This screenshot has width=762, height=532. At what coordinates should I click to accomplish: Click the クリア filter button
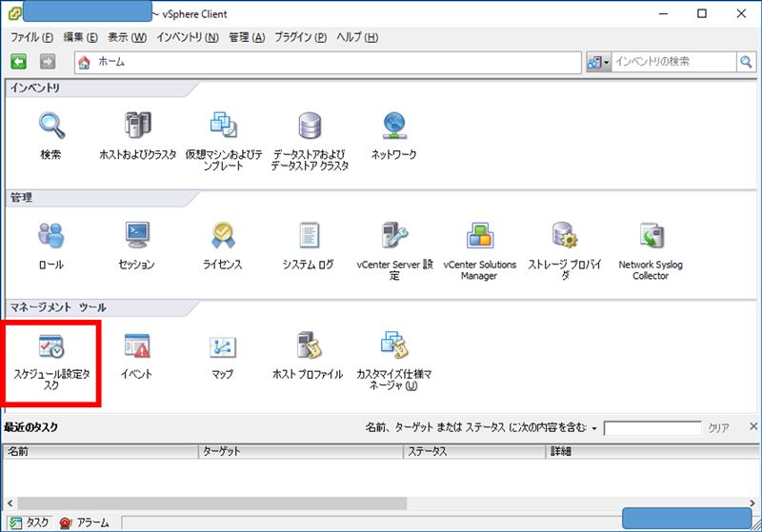pyautogui.click(x=718, y=427)
